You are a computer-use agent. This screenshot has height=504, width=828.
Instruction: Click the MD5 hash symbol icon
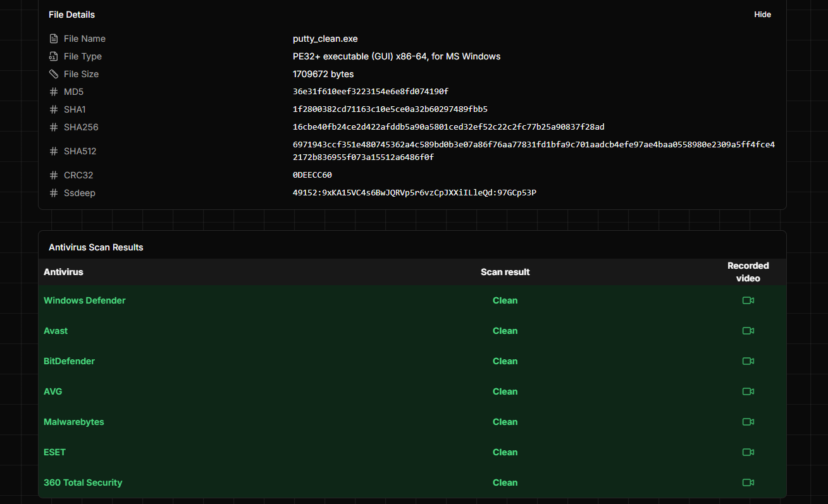tap(54, 92)
